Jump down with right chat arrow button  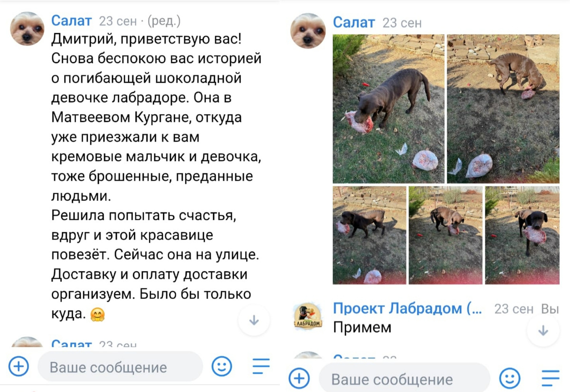(543, 331)
